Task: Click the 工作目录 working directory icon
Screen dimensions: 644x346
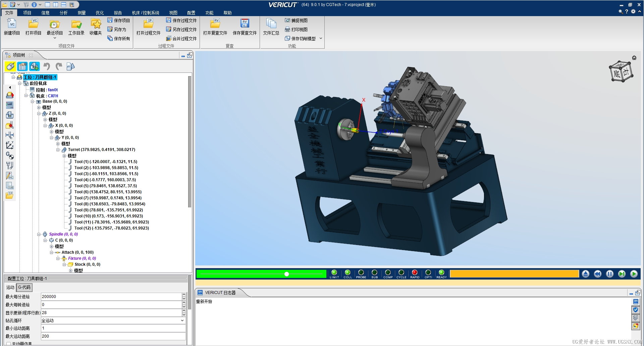Action: (76, 23)
